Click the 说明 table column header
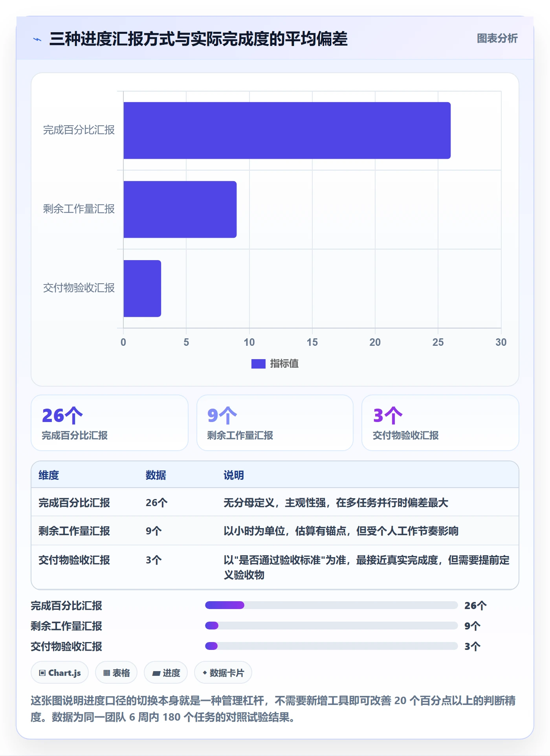Image resolution: width=550 pixels, height=756 pixels. 234,475
